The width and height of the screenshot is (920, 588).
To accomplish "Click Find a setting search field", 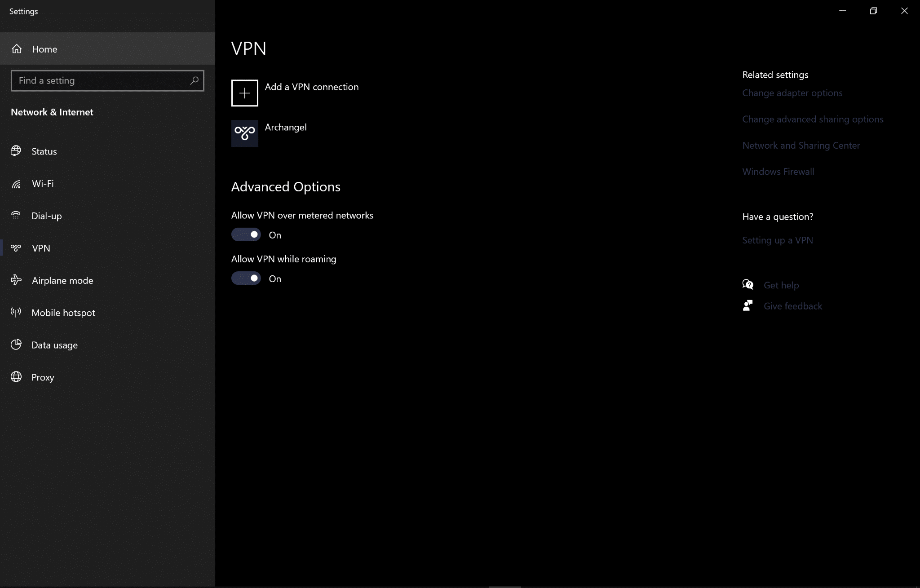I will (x=107, y=80).
